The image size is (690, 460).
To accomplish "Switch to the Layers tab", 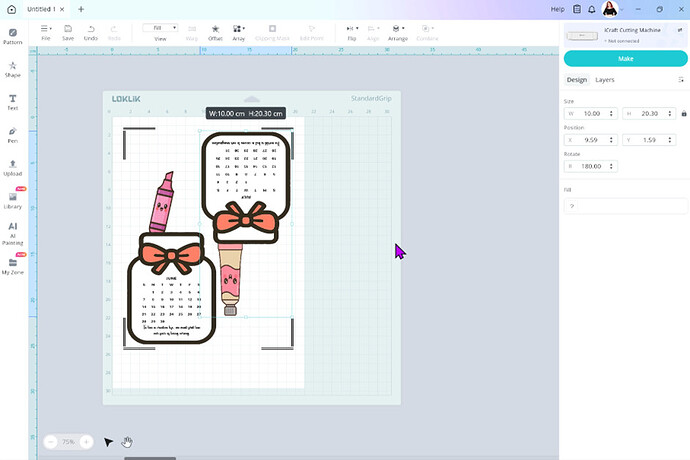I will coord(605,80).
